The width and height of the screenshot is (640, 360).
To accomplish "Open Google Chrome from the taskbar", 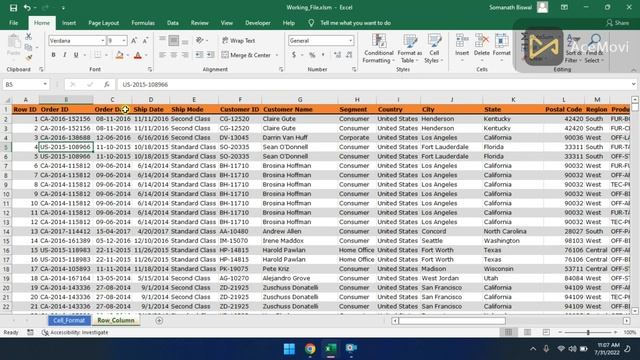I will (x=310, y=349).
